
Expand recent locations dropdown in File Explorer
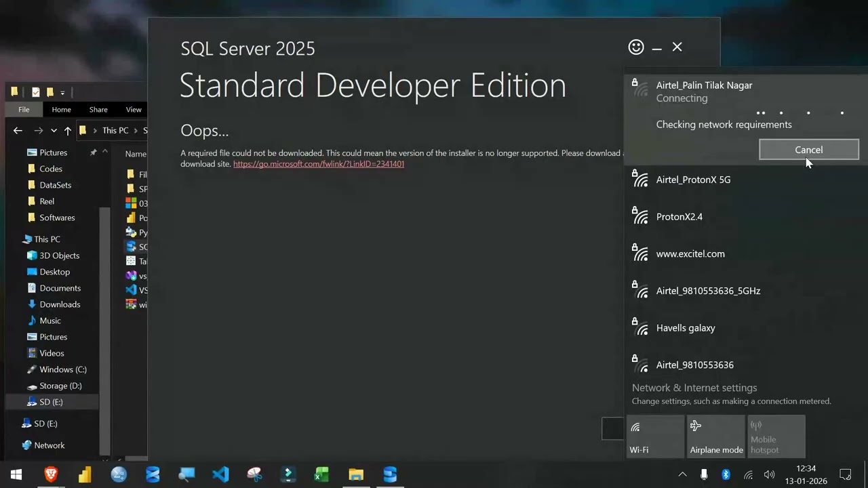(54, 130)
